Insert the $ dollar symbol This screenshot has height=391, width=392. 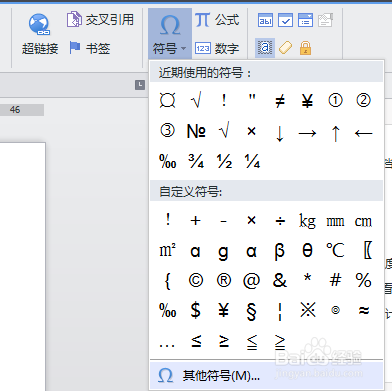click(196, 310)
